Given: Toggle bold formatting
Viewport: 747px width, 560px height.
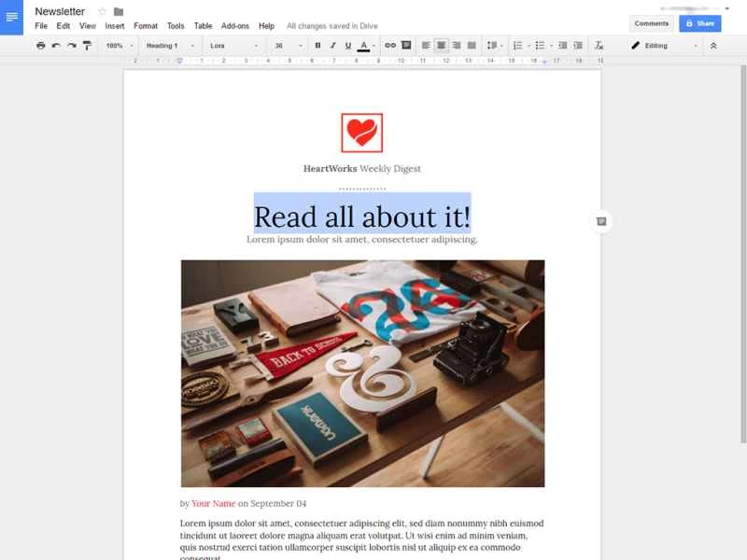Looking at the screenshot, I should tap(317, 44).
